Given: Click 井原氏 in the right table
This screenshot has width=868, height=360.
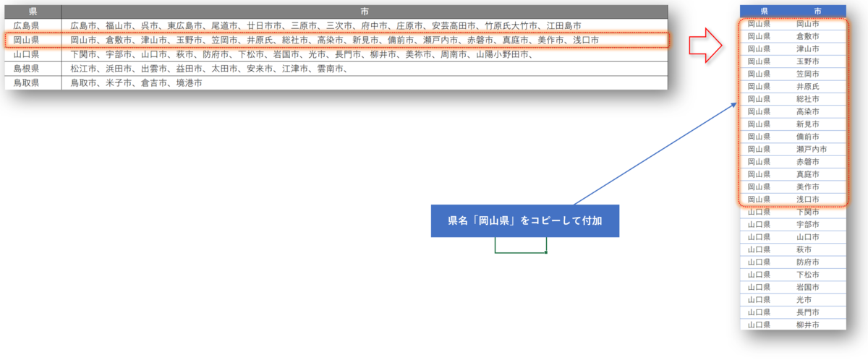Looking at the screenshot, I should 807,86.
